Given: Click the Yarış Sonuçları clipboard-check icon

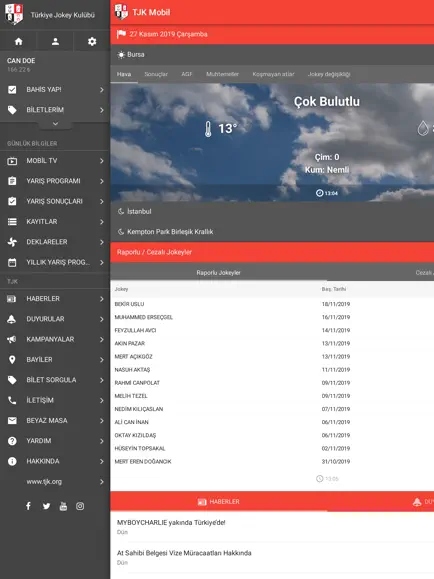Looking at the screenshot, I should pyautogui.click(x=12, y=202).
